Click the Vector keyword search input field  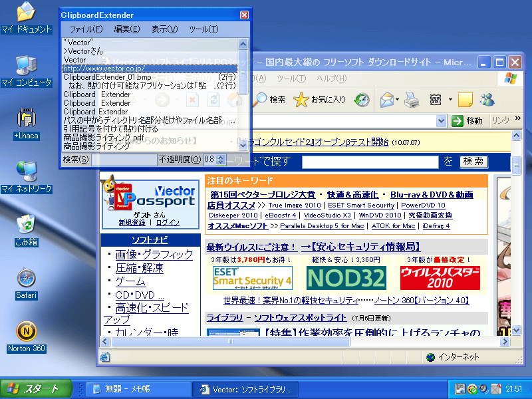(x=370, y=162)
